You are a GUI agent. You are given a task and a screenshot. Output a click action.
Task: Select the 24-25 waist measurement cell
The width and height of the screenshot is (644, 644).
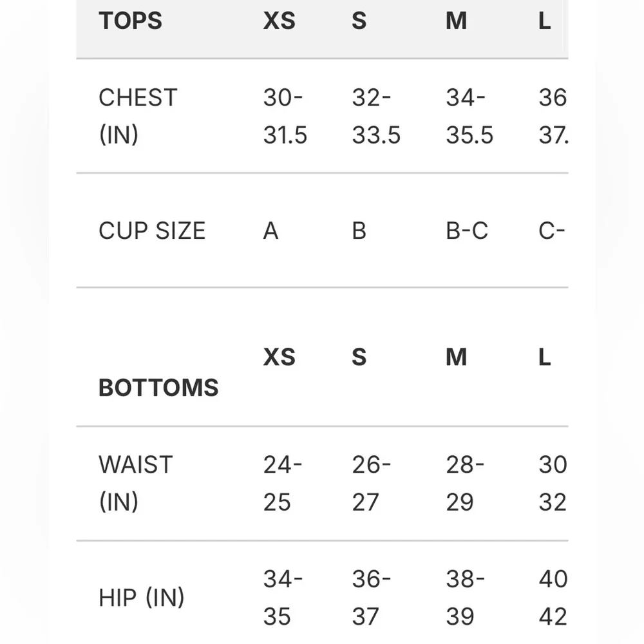point(282,483)
